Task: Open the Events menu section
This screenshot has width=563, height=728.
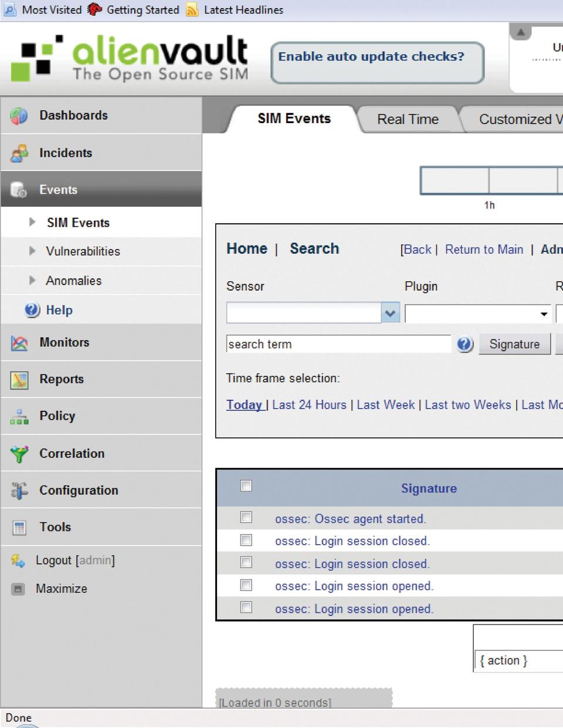Action: click(x=58, y=190)
